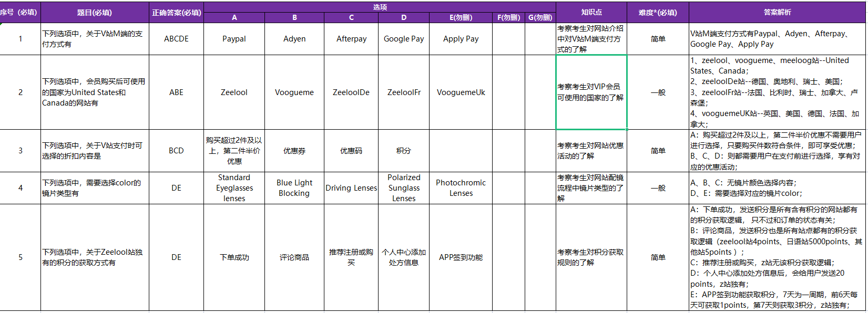Select the 积分 option cell

tap(404, 151)
